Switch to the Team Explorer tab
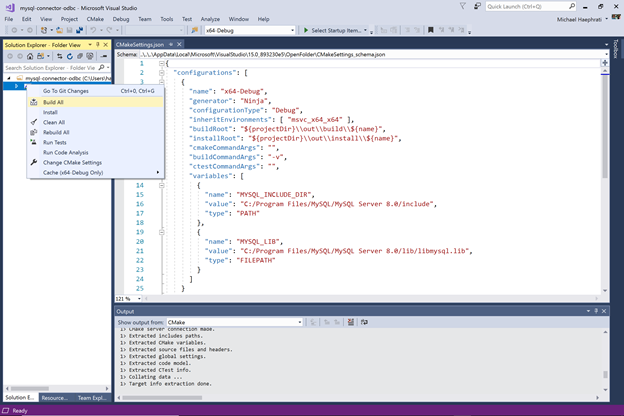 (x=92, y=398)
